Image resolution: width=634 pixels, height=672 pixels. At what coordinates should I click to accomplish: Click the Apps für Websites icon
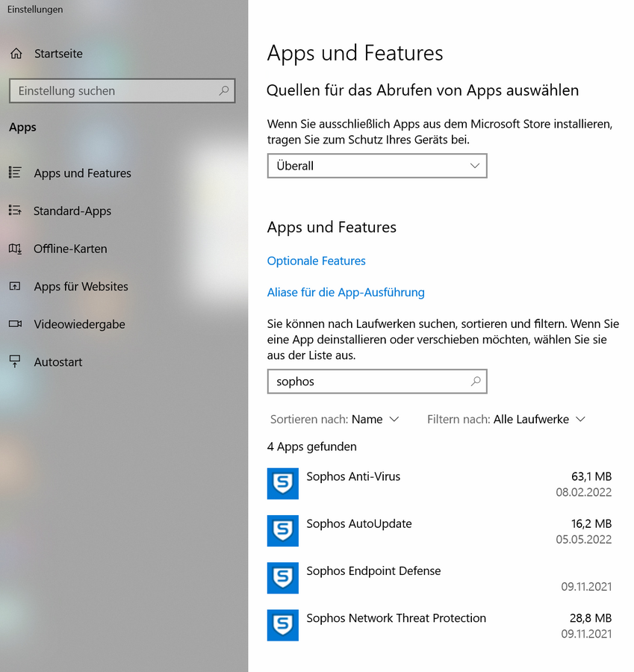point(15,286)
